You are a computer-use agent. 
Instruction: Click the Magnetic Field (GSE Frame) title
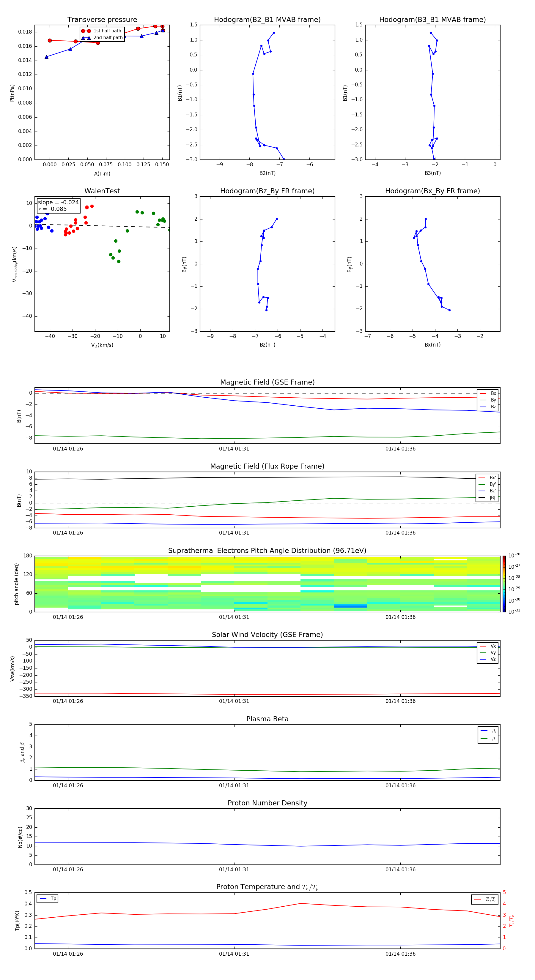(267, 382)
